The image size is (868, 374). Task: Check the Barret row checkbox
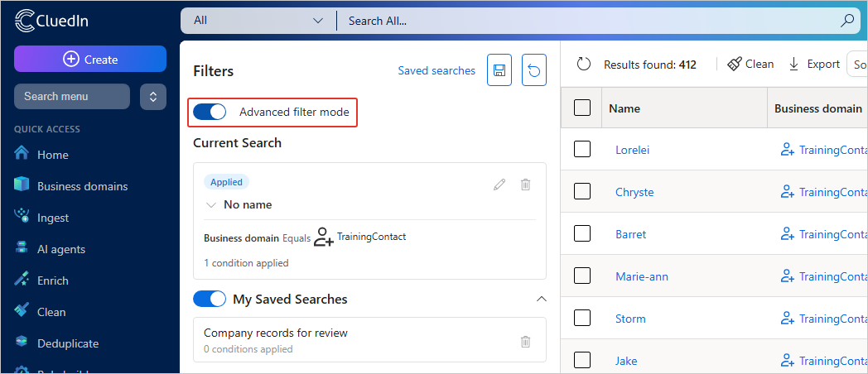click(x=581, y=234)
